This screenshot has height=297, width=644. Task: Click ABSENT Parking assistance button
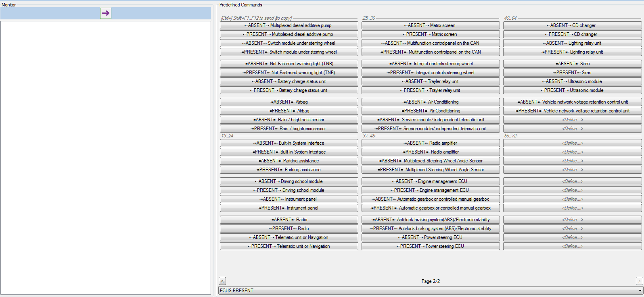[x=289, y=161]
